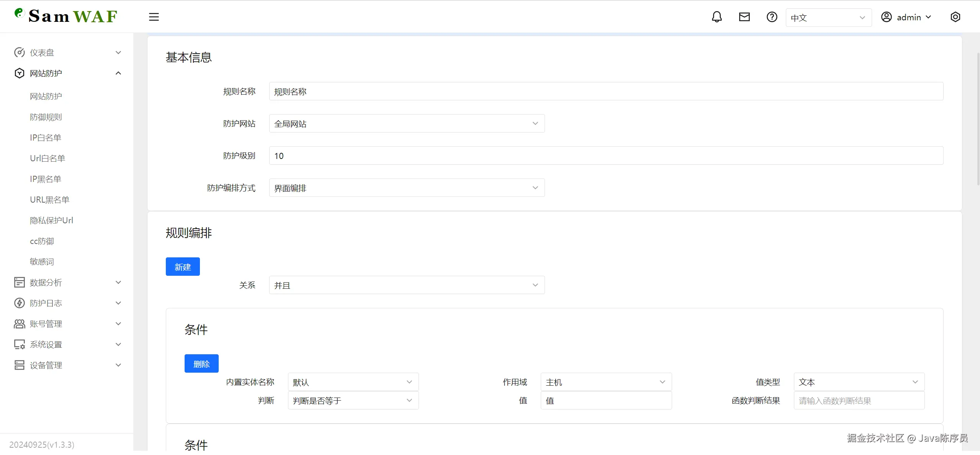980x455 pixels.
Task: Click the 删除 button in 条件
Action: click(201, 363)
